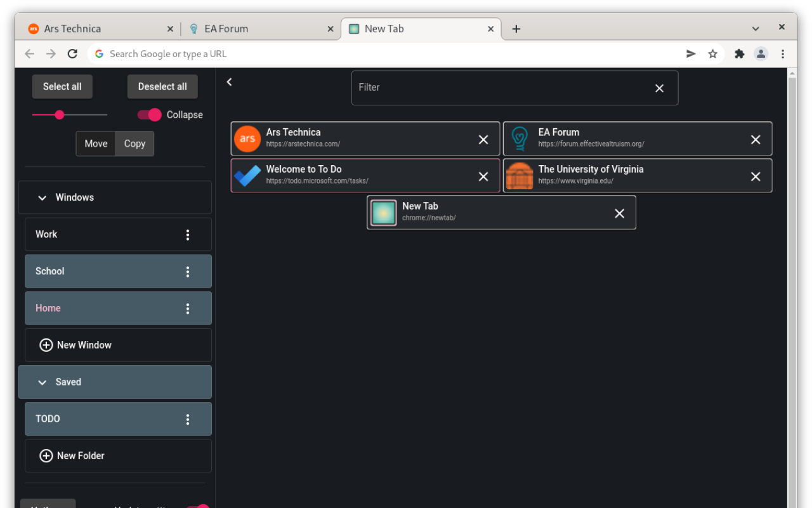
Task: Click the EA Forum lightbulb favicon
Action: [x=520, y=138]
